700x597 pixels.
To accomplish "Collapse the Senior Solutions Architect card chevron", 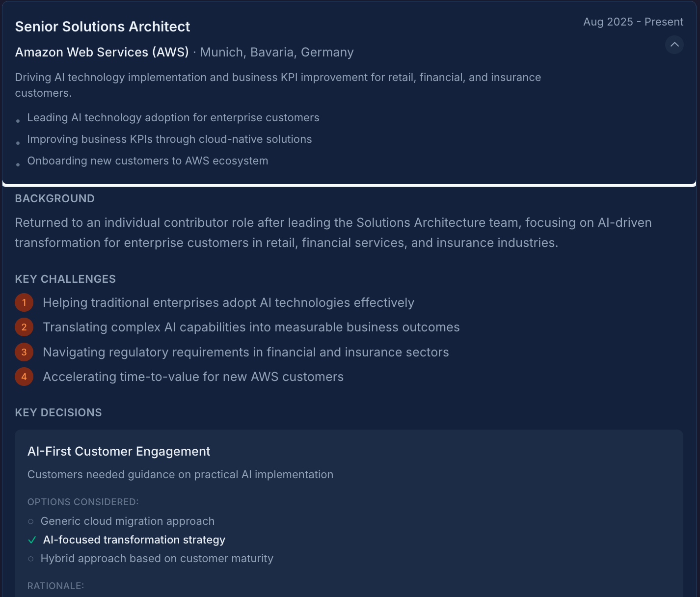I will click(674, 45).
